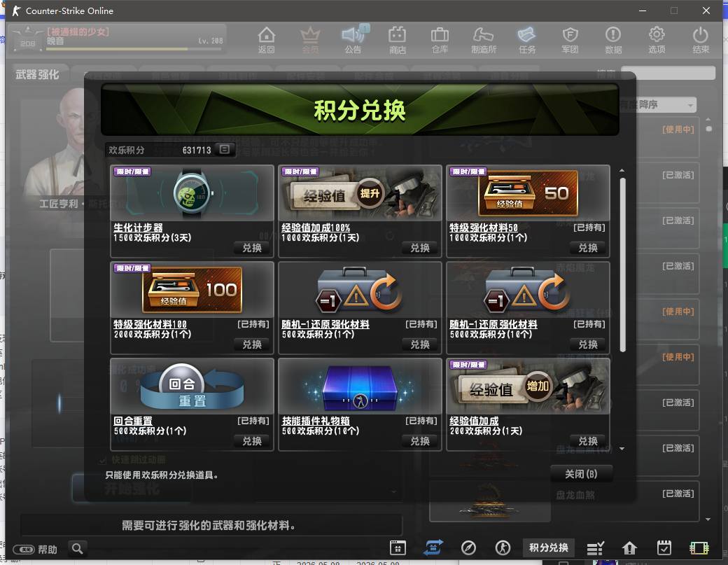
Task: Open the 回合重置 item name link
Action: (133, 421)
